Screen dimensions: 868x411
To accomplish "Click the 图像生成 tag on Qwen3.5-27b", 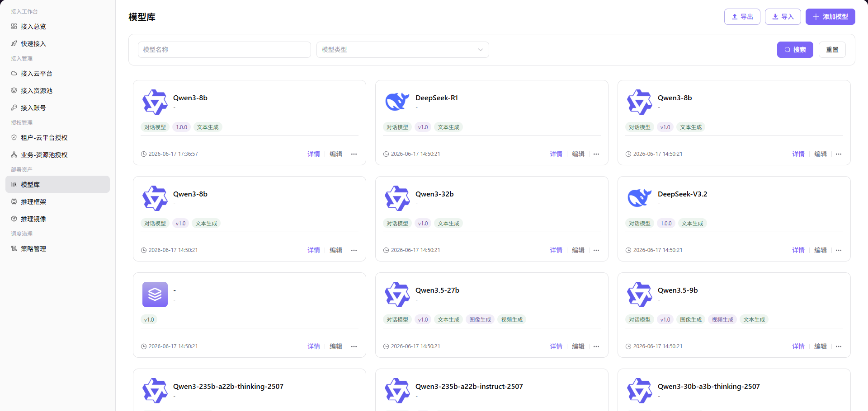I will [480, 320].
